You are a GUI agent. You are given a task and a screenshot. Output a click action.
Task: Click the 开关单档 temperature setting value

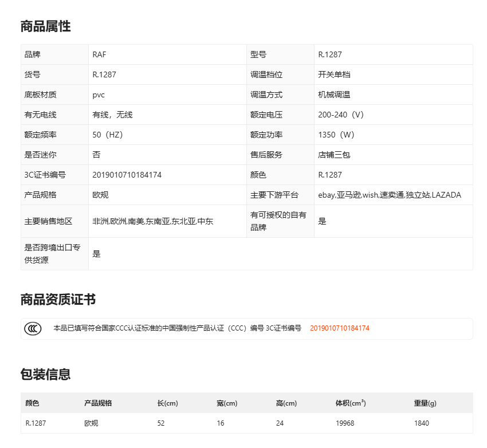[x=333, y=75]
